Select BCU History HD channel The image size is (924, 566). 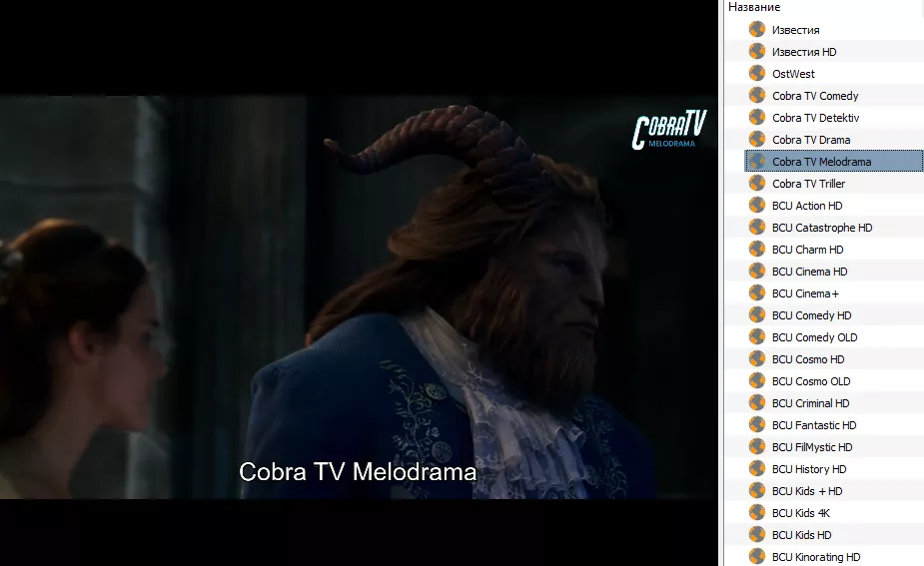click(x=809, y=469)
